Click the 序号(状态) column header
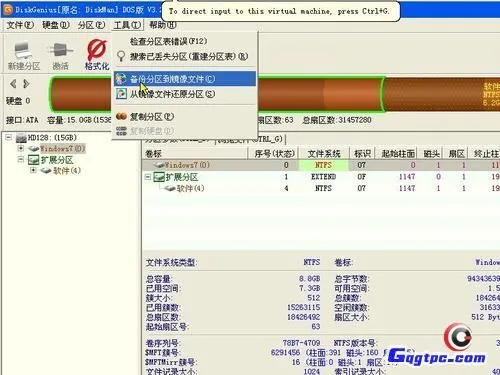 (274, 154)
